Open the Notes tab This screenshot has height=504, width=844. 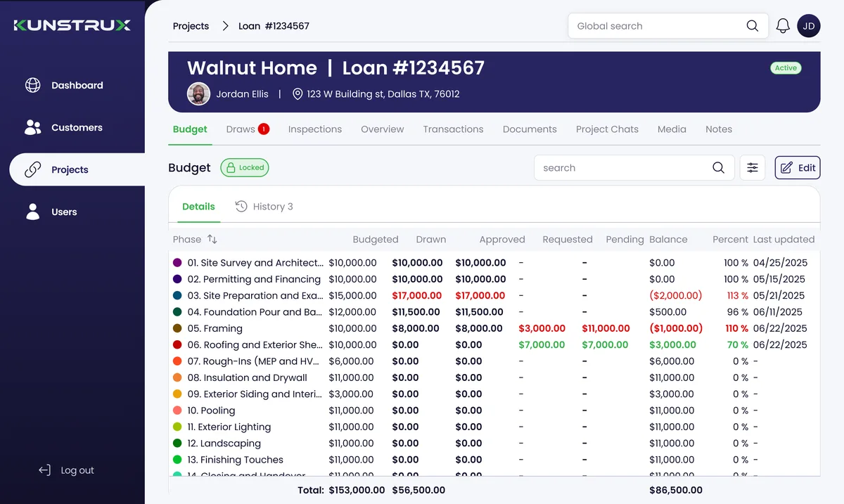(719, 129)
